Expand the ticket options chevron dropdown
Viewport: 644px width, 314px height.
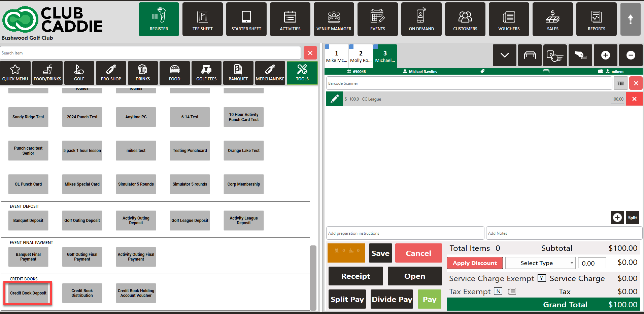(504, 55)
